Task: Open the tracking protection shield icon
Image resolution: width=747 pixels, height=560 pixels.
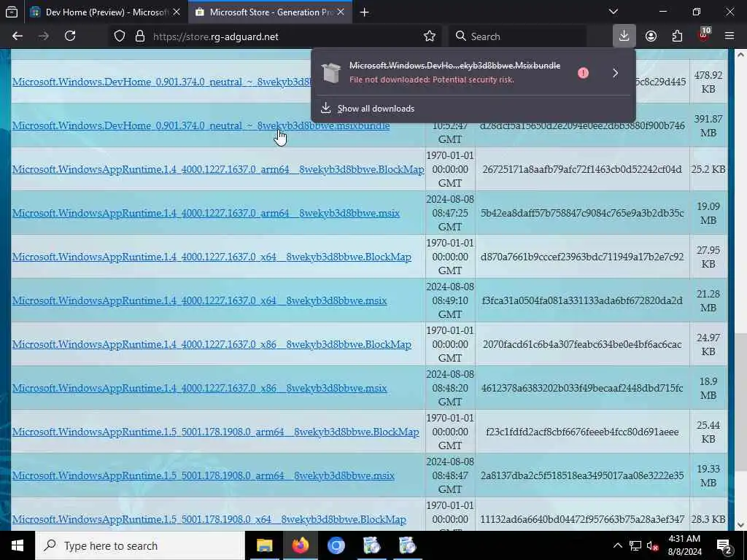Action: pos(120,36)
